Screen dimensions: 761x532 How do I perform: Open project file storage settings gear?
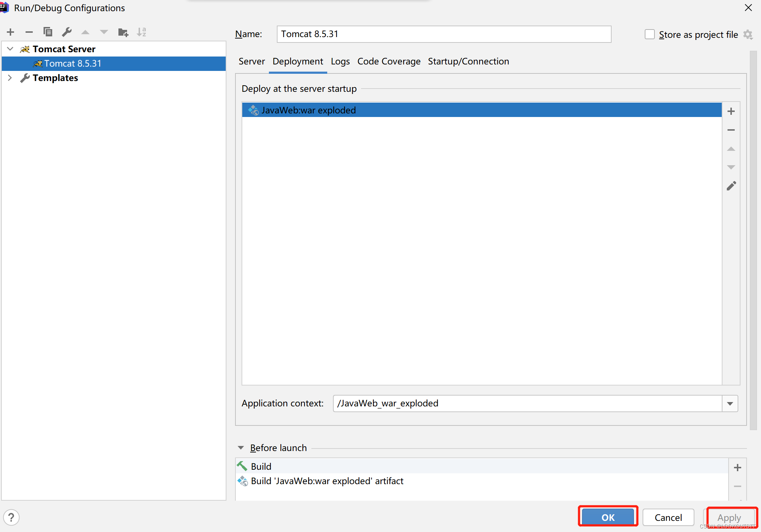pyautogui.click(x=748, y=35)
